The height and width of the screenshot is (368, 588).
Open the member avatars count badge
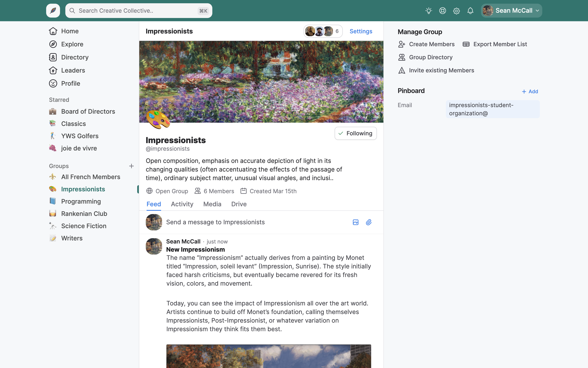click(323, 31)
